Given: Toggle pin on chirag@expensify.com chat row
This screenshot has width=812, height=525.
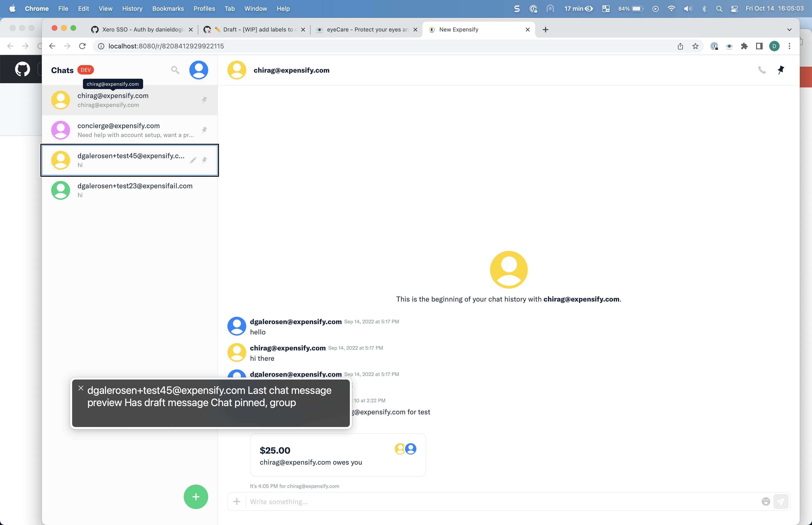Looking at the screenshot, I should point(204,100).
